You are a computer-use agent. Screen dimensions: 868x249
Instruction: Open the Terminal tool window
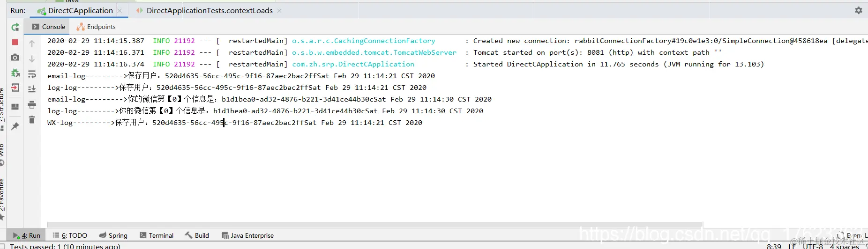[x=156, y=235]
